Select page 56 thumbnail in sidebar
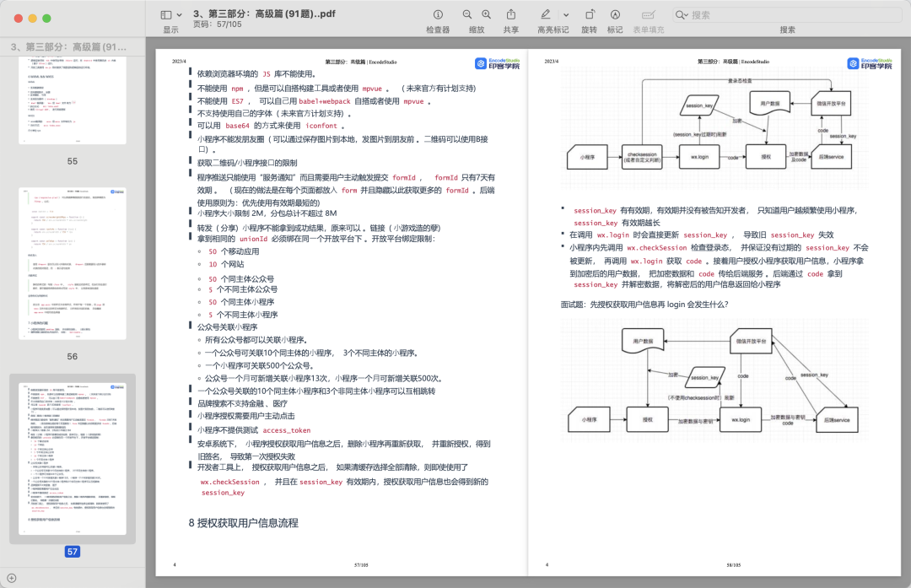Viewport: 911px width, 588px height. pos(73,263)
